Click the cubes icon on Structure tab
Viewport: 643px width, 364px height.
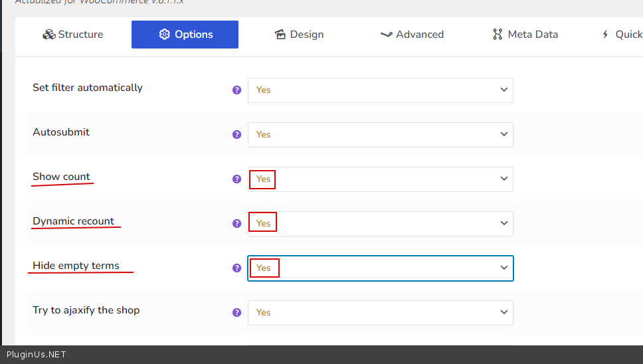click(48, 35)
